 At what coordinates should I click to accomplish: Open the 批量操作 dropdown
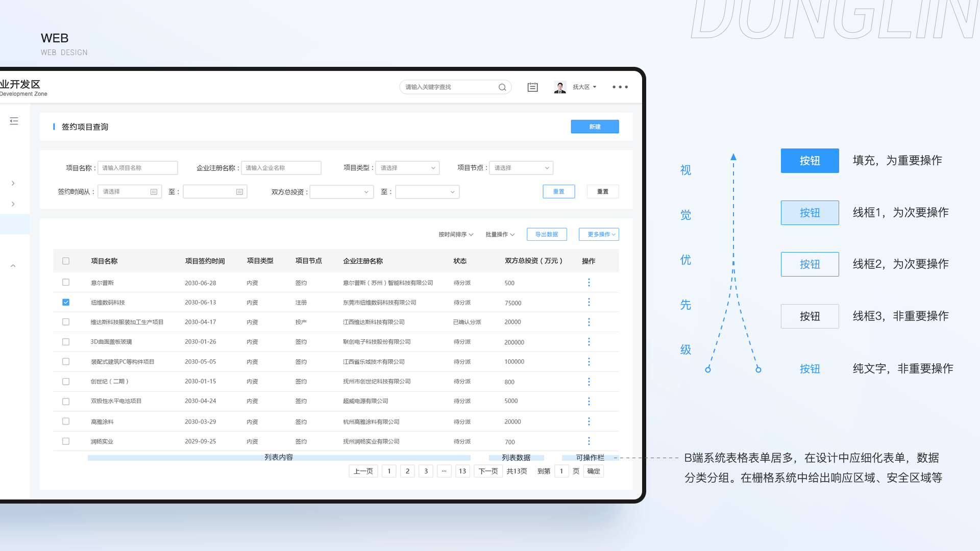[500, 235]
